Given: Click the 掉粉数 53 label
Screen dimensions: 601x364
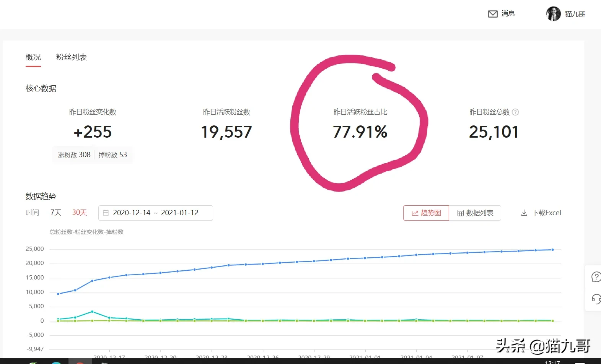Looking at the screenshot, I should pos(112,155).
